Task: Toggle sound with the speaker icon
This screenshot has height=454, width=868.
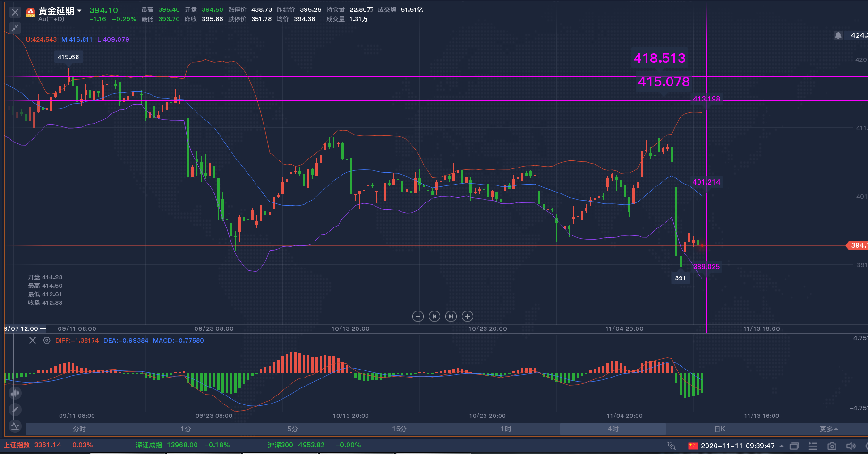Action: pos(851,446)
